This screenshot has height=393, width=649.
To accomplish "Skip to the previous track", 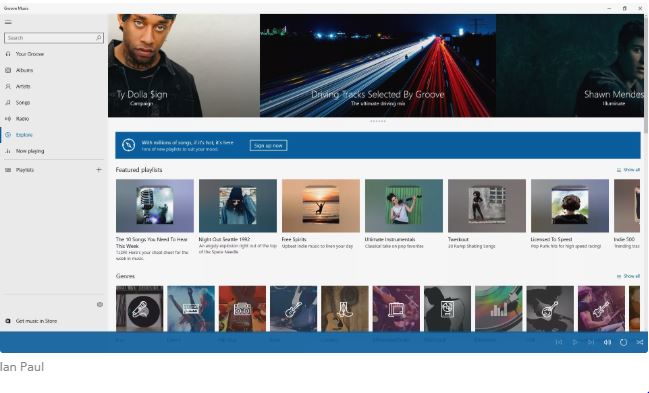I will tap(558, 342).
